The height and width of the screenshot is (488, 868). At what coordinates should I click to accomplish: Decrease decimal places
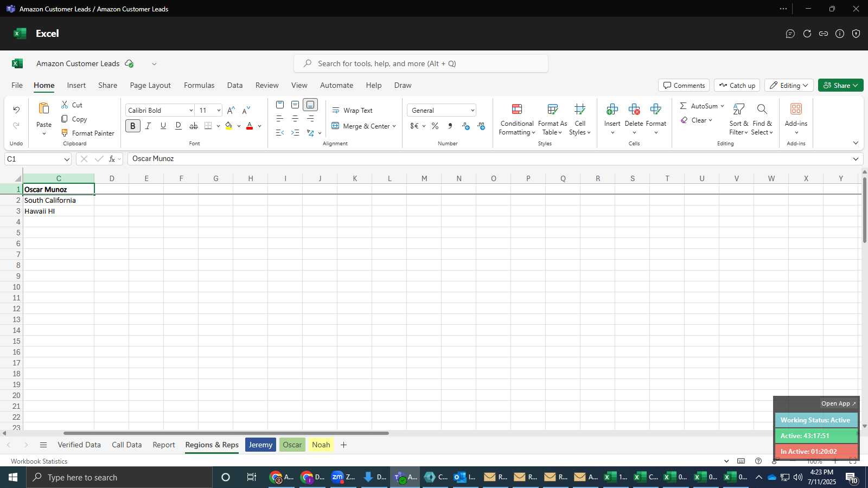coord(481,126)
